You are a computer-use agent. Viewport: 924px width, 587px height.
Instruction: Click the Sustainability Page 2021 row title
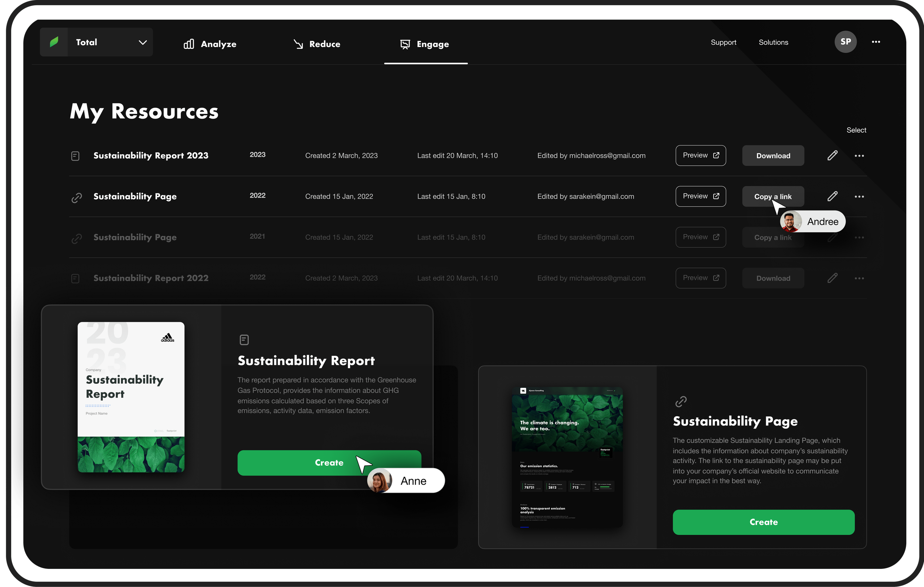point(135,237)
